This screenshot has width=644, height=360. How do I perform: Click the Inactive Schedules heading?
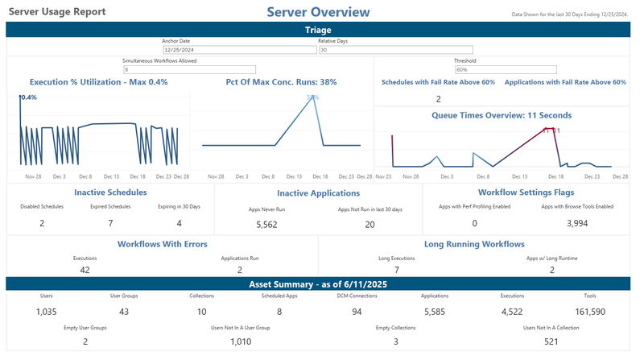click(110, 192)
